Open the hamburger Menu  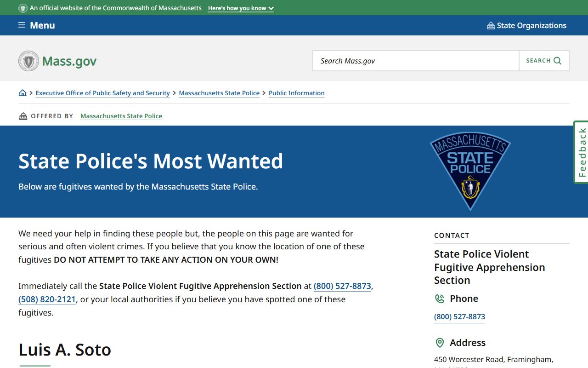pyautogui.click(x=36, y=25)
